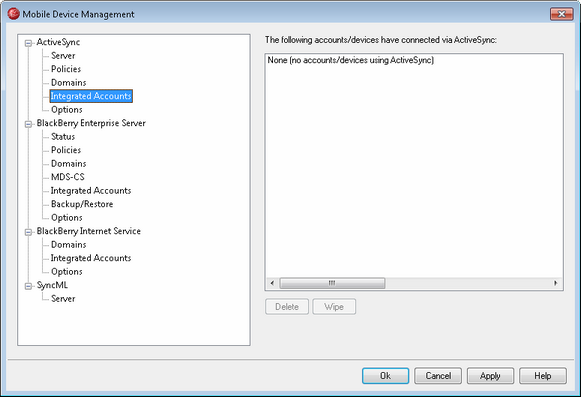
Task: Click the disabled Wipe button
Action: point(334,307)
